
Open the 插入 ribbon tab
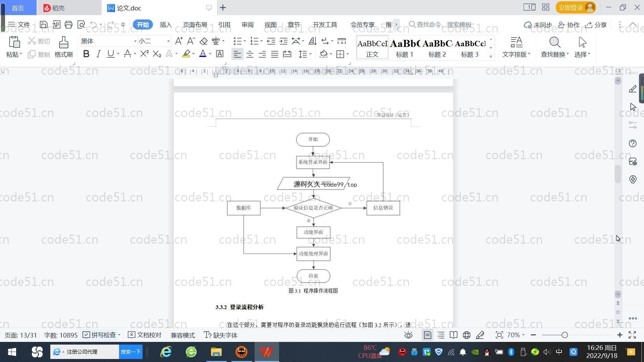coord(166,24)
